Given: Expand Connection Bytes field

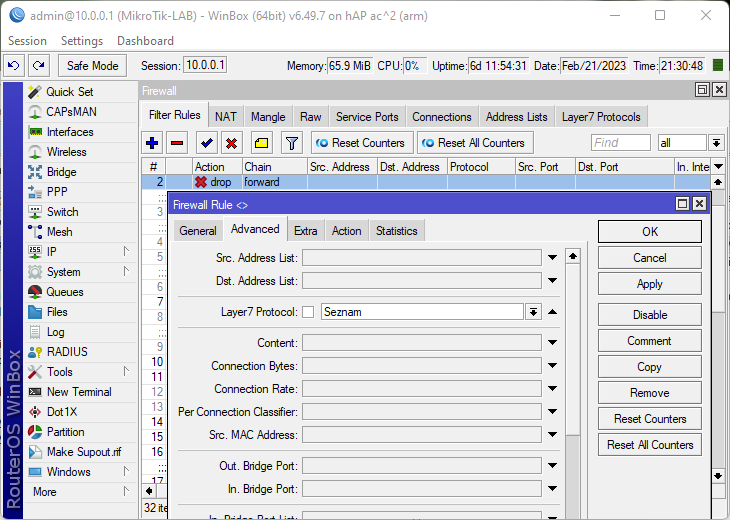Looking at the screenshot, I should click(x=553, y=366).
